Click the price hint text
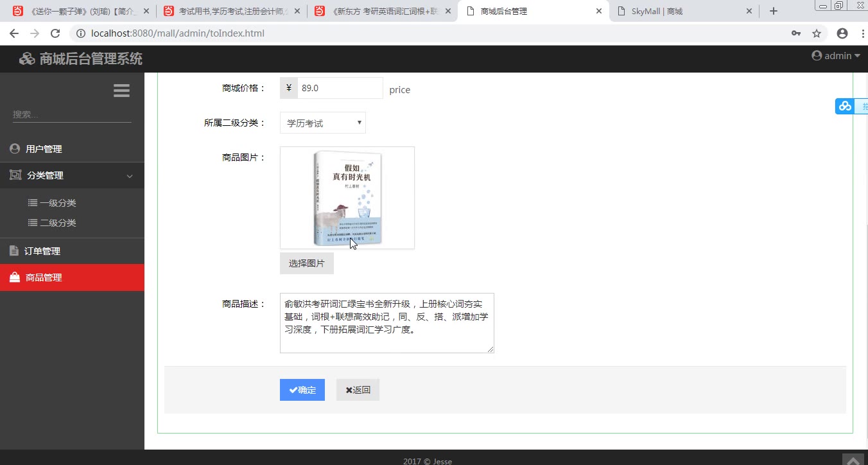Screen dimensions: 868x465 click(x=399, y=90)
